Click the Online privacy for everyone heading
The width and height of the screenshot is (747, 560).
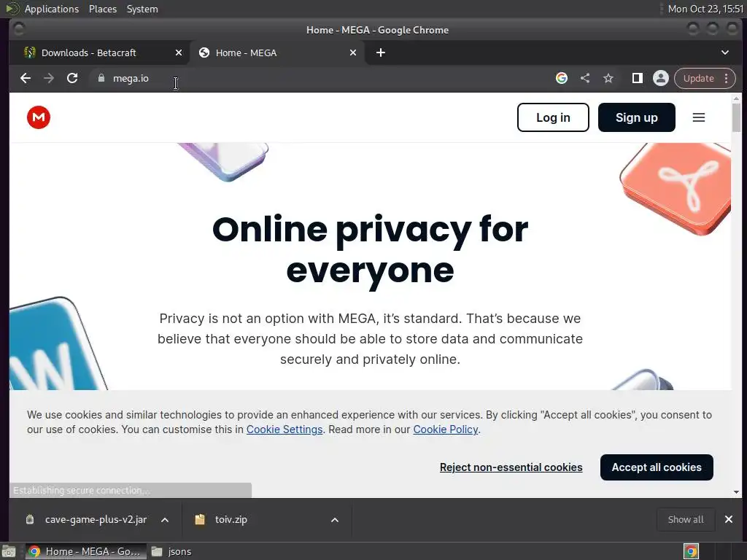pyautogui.click(x=370, y=249)
